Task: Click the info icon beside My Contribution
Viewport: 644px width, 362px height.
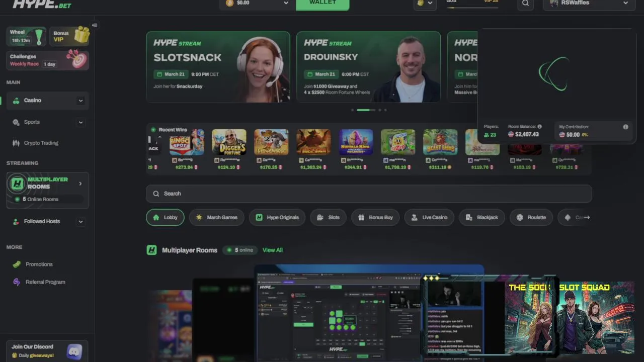Action: (x=625, y=127)
